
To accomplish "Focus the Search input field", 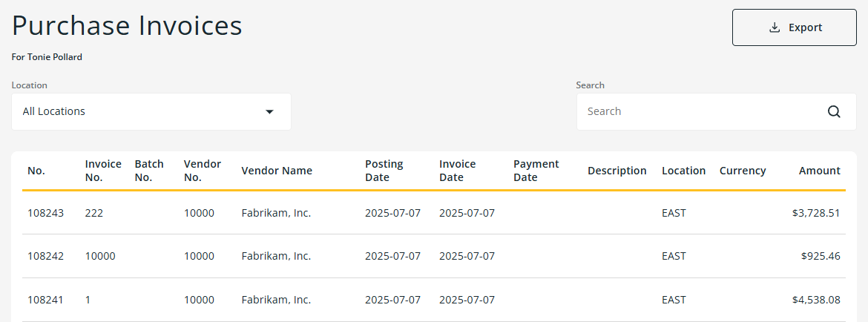I will tap(701, 111).
